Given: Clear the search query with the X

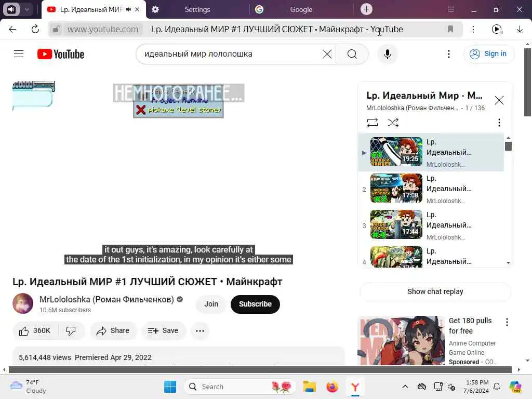Looking at the screenshot, I should point(327,54).
